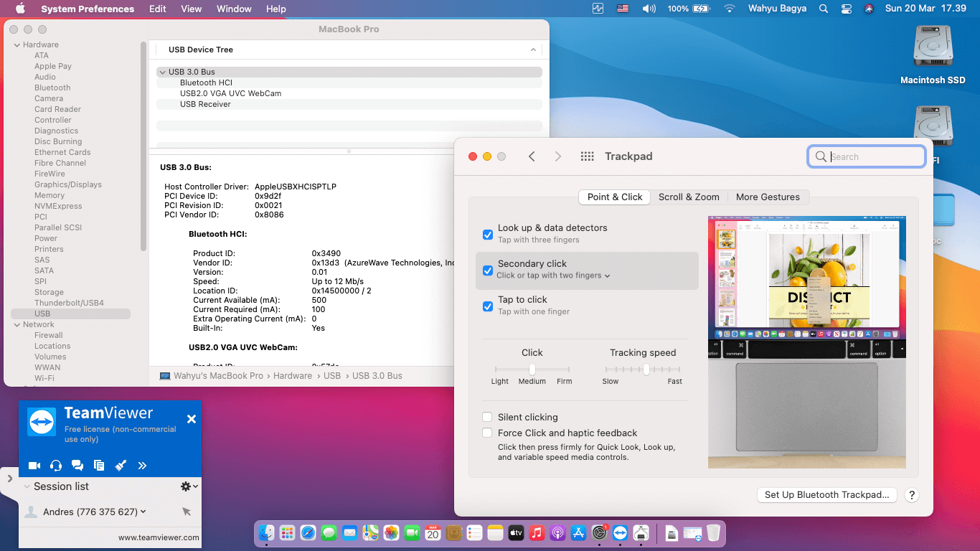The image size is (980, 551).
Task: Open TeamViewer file box icon
Action: click(99, 466)
